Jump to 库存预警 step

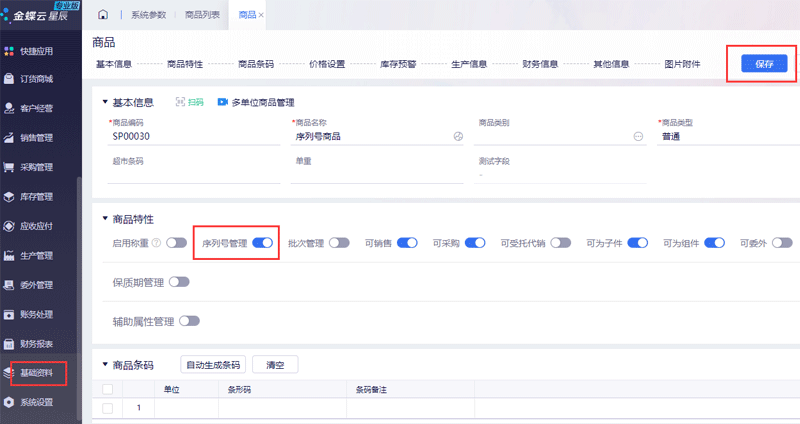click(x=398, y=64)
